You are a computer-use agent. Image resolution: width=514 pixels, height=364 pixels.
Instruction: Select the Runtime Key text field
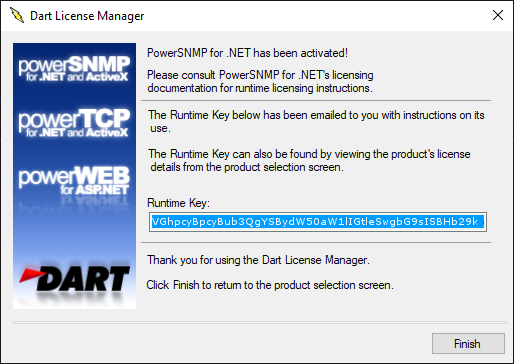[318, 222]
